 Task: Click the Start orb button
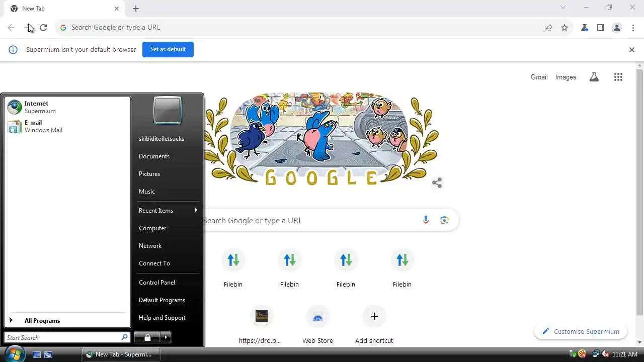pos(15,354)
